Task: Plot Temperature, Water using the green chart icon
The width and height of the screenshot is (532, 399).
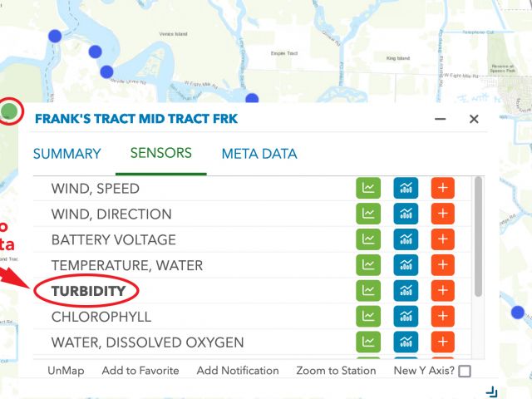Action: (368, 264)
